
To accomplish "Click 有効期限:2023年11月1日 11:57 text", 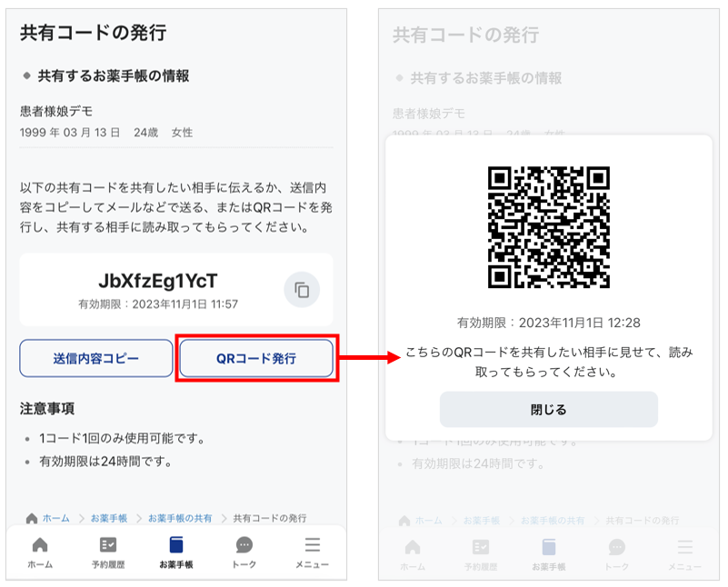I will pyautogui.click(x=158, y=304).
